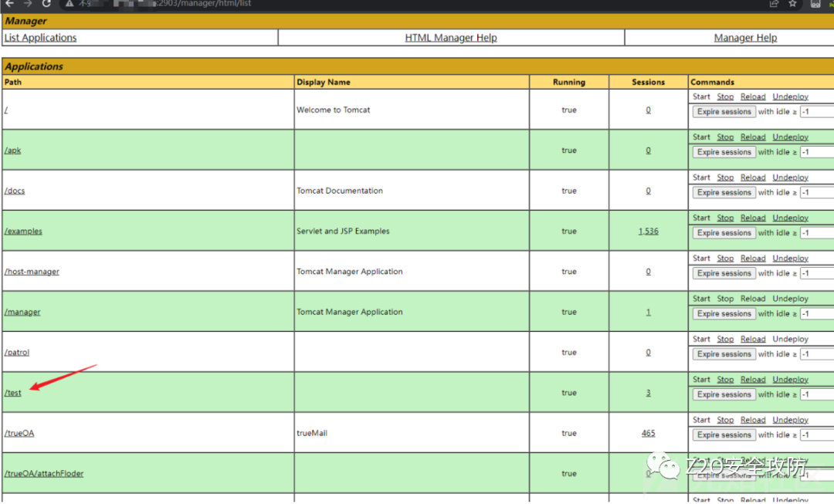Open the root path / application link
The image size is (834, 504).
[6, 110]
